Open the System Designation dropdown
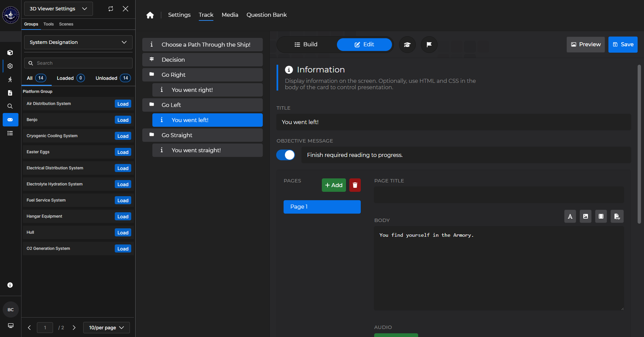The width and height of the screenshot is (644, 337). (x=78, y=42)
